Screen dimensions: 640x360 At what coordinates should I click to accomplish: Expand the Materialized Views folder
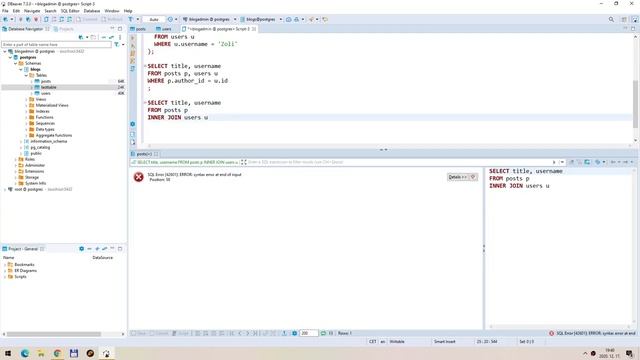[26, 105]
